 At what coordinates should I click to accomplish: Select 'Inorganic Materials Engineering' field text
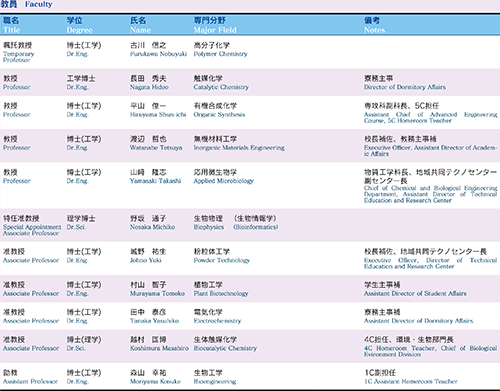[x=239, y=147]
